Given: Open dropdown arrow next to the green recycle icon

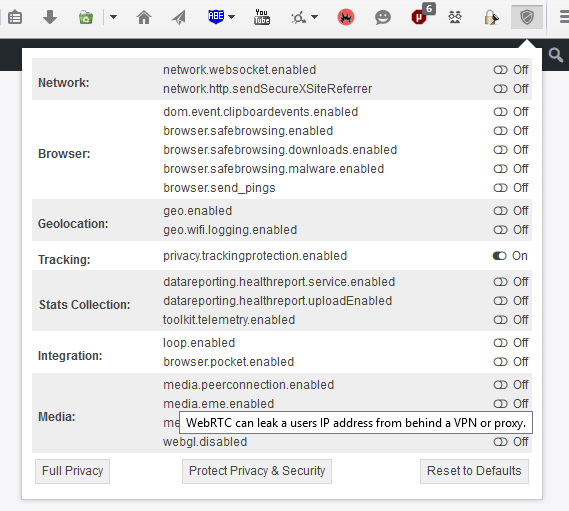Looking at the screenshot, I should pyautogui.click(x=113, y=17).
